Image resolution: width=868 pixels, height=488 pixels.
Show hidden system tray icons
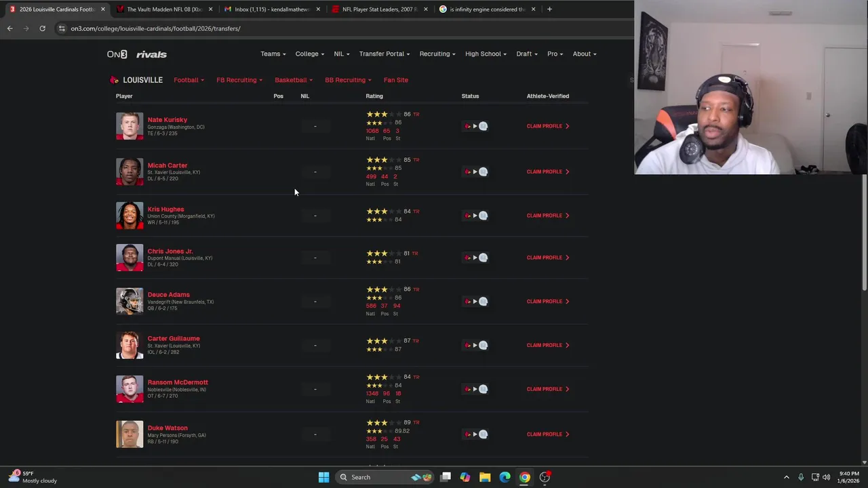click(787, 477)
